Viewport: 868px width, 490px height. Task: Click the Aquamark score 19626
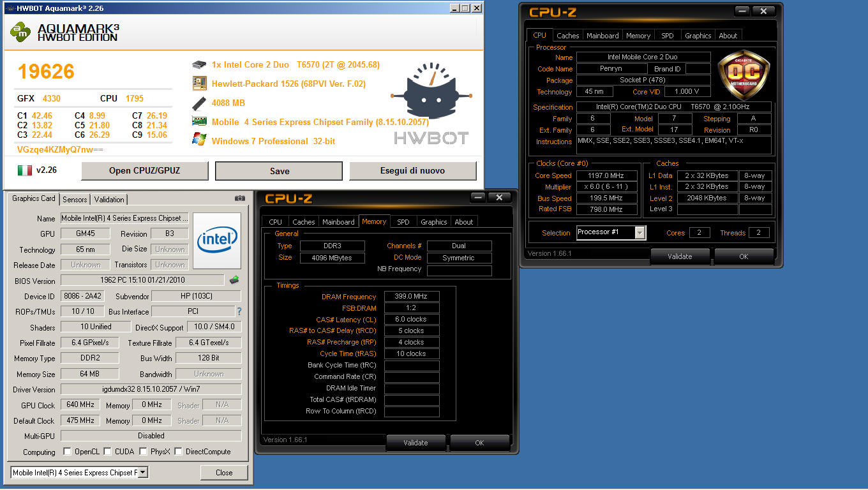point(46,71)
